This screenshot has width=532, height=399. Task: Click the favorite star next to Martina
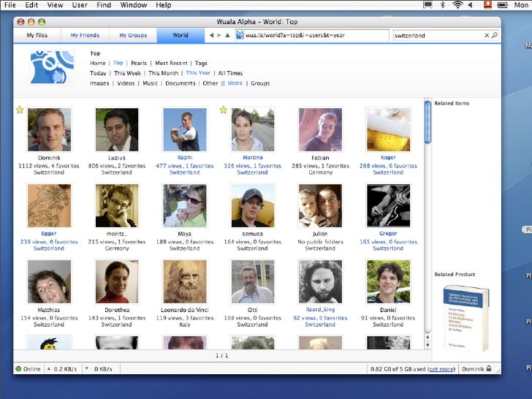223,110
